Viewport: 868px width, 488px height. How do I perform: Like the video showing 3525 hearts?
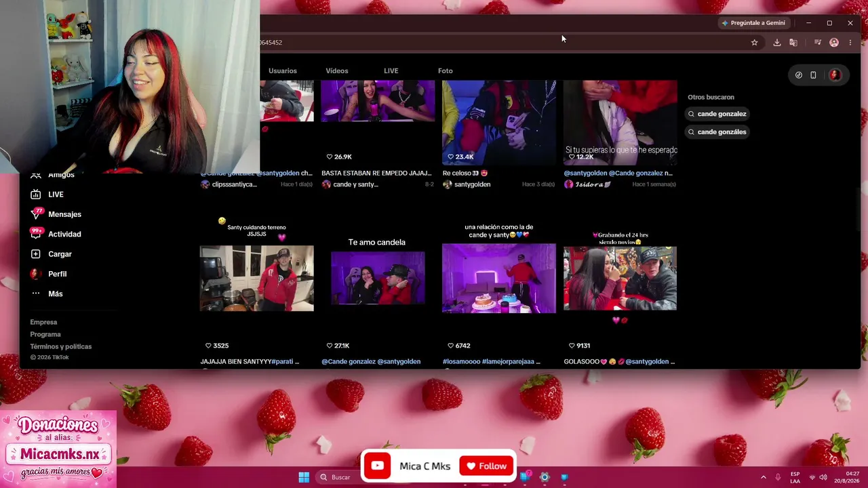pyautogui.click(x=208, y=346)
